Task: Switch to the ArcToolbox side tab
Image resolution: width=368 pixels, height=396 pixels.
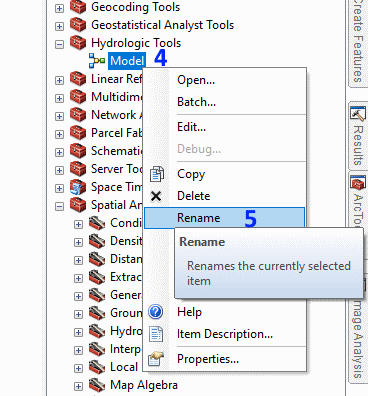Action: pos(358,199)
